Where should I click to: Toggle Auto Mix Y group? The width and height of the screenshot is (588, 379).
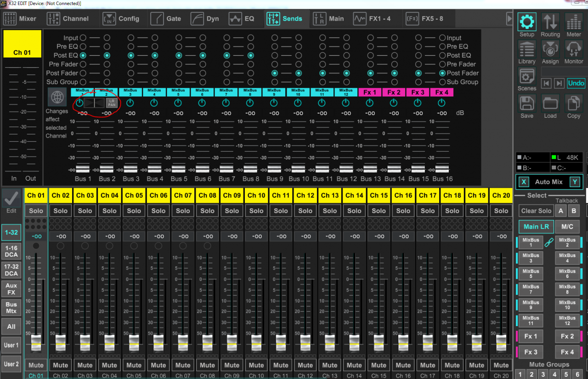click(x=574, y=182)
